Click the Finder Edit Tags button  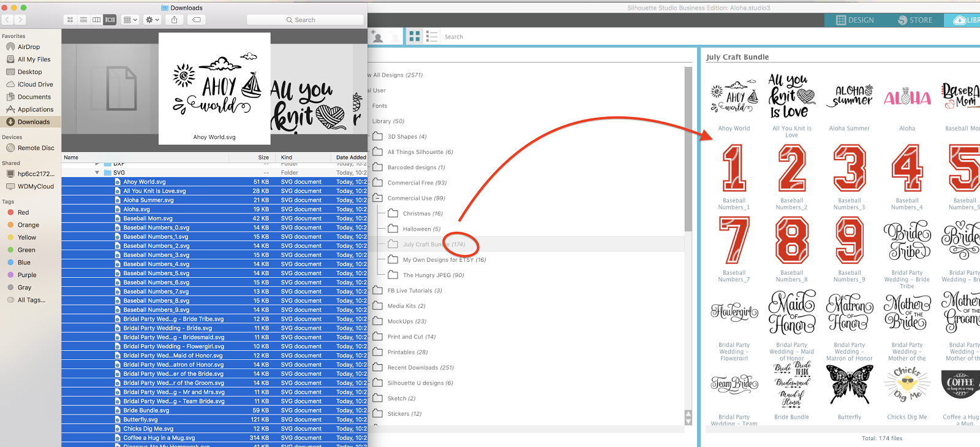click(x=197, y=20)
